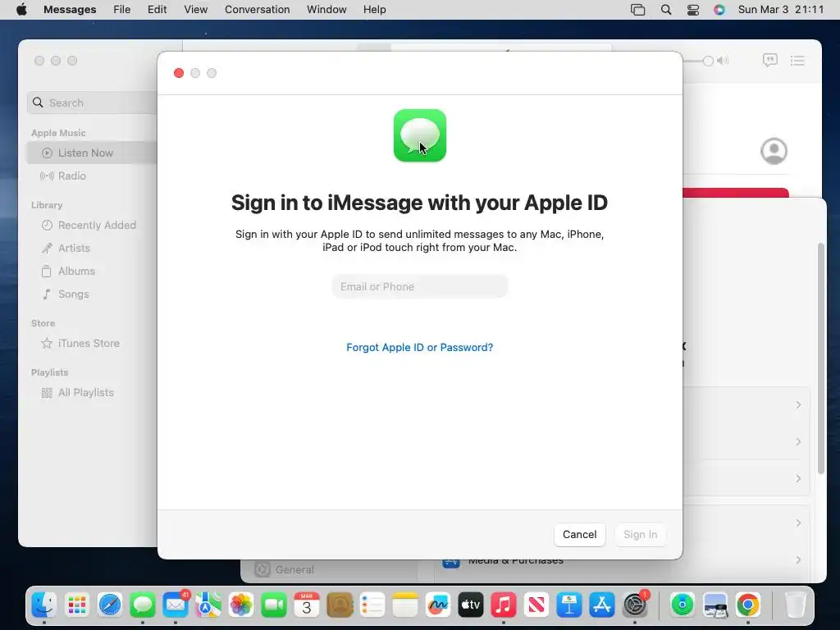This screenshot has width=840, height=630.
Task: Click the scrollbar in the settings window
Action: coord(820,358)
